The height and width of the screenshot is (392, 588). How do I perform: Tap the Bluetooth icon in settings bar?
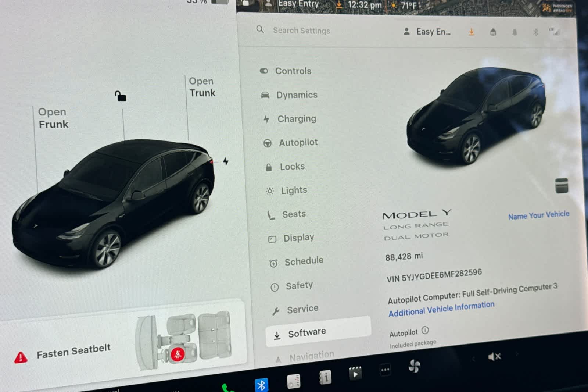535,32
